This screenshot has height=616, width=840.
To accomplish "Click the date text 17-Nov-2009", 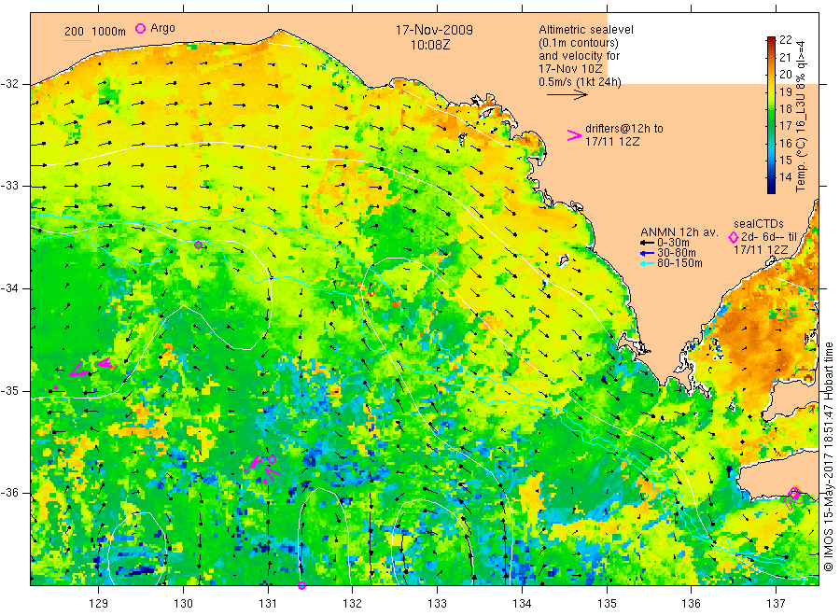I will (434, 31).
